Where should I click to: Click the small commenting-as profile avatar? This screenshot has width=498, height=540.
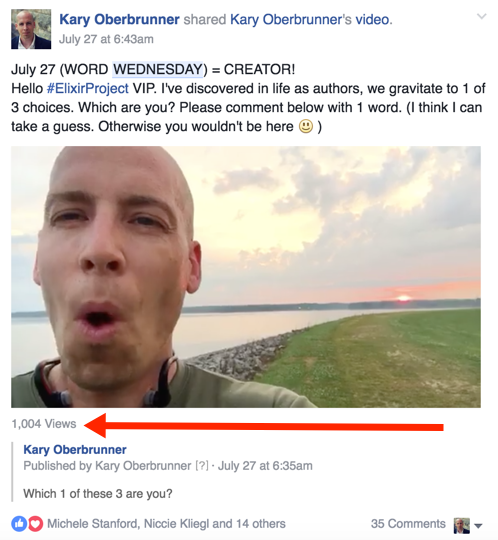(461, 526)
